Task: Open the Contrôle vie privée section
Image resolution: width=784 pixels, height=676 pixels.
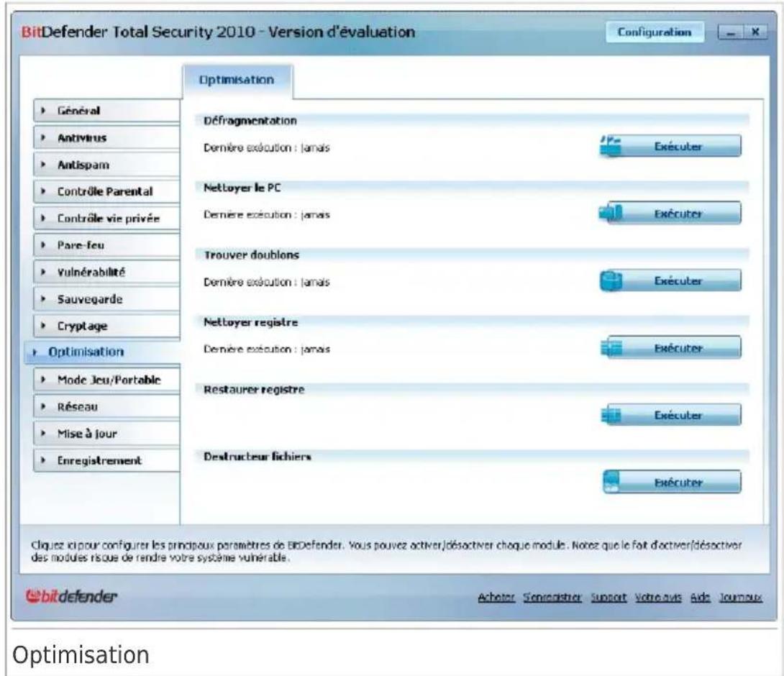Action: point(106,219)
